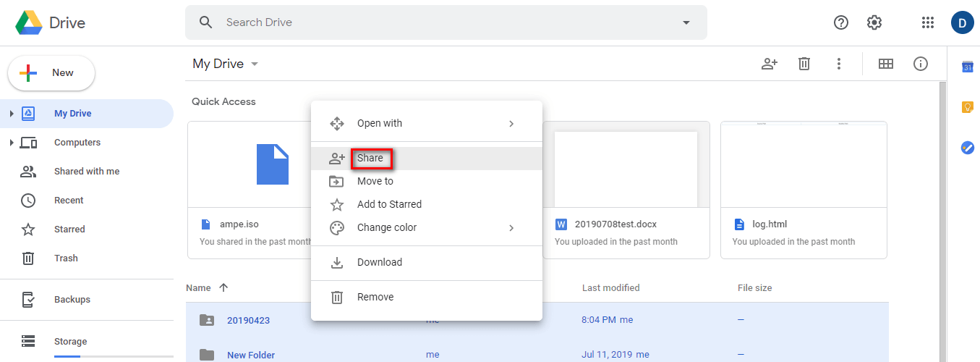Screen dimensions: 980x362
Task: Show details with the info icon
Action: click(921, 64)
